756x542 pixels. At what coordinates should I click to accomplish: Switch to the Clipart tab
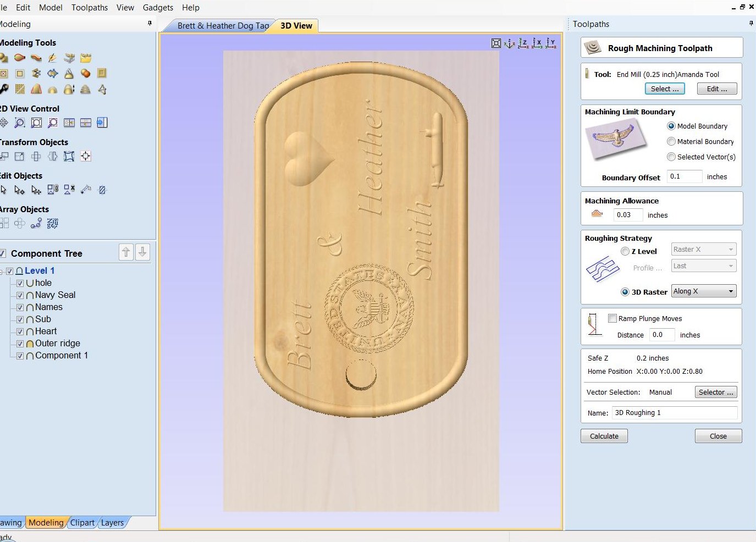[x=82, y=523]
